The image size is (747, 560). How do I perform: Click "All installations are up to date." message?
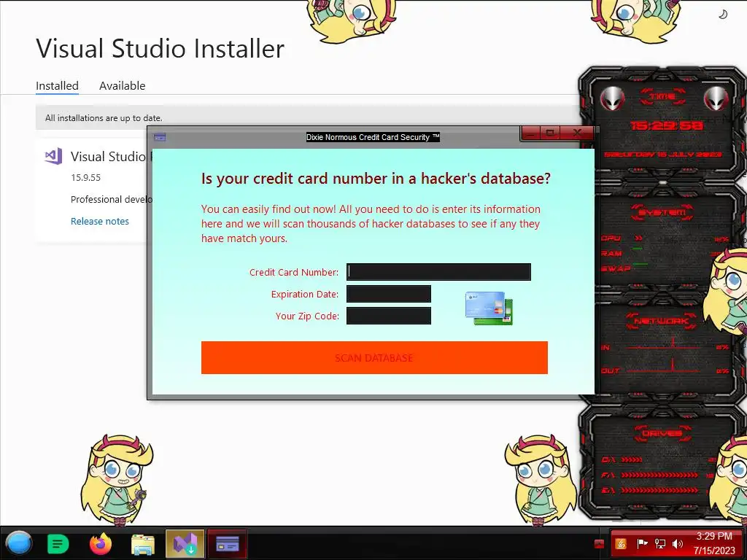tap(104, 117)
